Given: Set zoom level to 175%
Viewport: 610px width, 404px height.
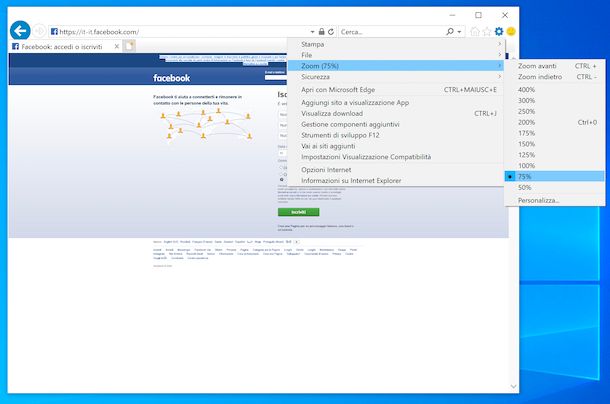Looking at the screenshot, I should [x=555, y=133].
